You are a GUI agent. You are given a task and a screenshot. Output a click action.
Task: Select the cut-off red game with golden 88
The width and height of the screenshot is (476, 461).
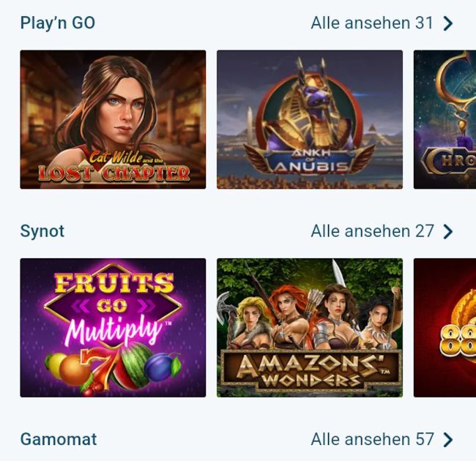pos(445,327)
